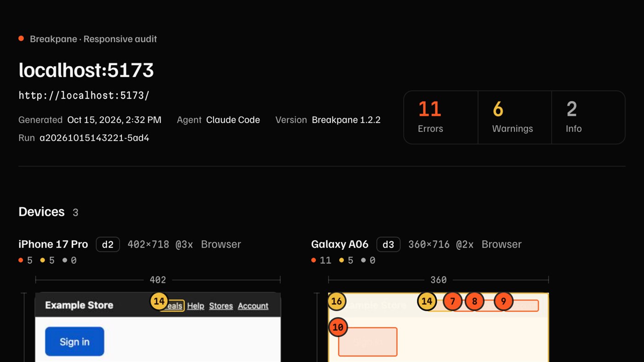Select error marker 8 on Galaxy preview

click(x=475, y=301)
